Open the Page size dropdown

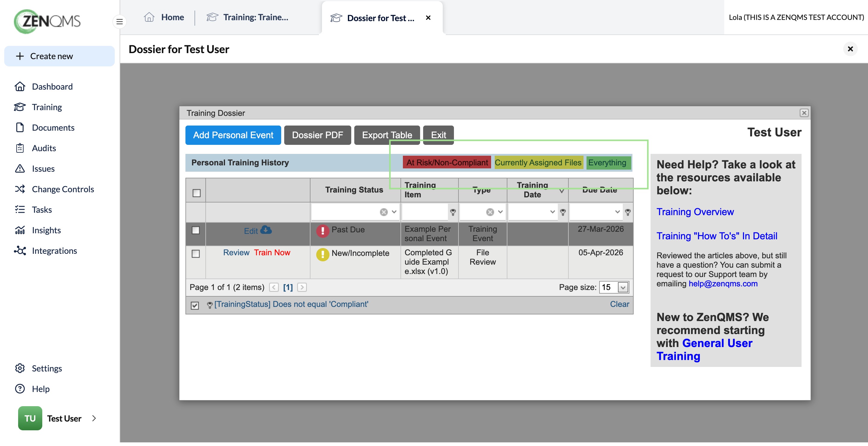(623, 288)
